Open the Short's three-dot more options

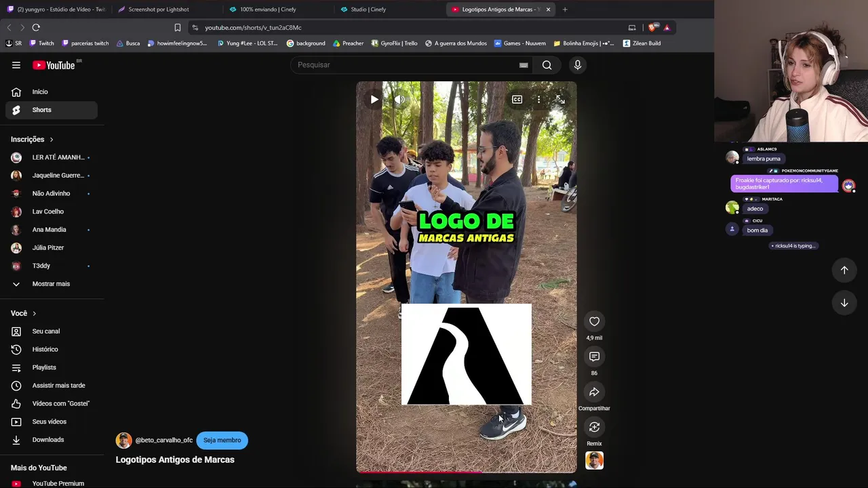[x=538, y=100]
